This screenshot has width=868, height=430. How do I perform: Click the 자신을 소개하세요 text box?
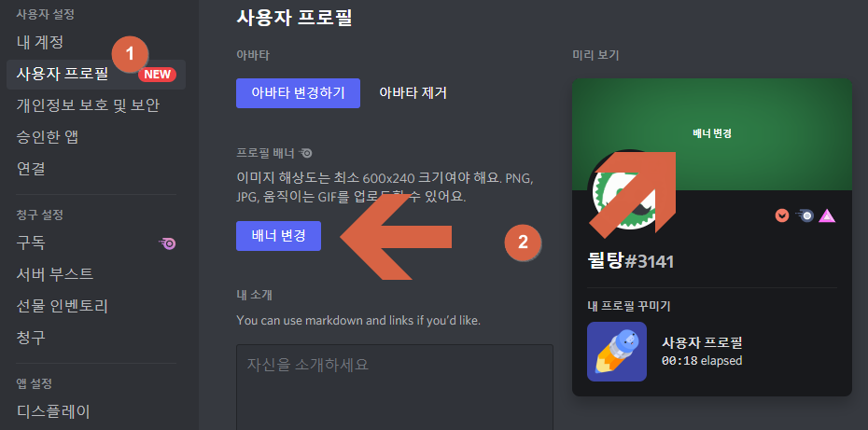point(395,387)
